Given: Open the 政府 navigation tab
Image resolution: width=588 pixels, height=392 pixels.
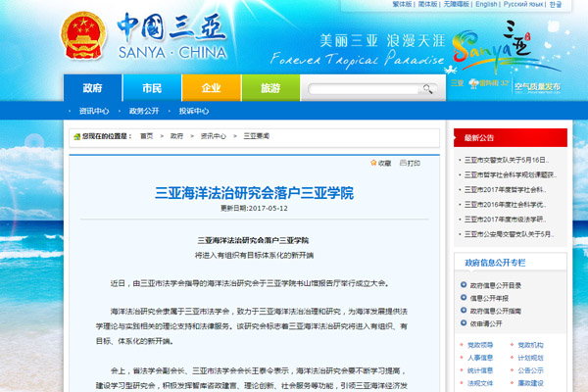Looking at the screenshot, I should 92,87.
